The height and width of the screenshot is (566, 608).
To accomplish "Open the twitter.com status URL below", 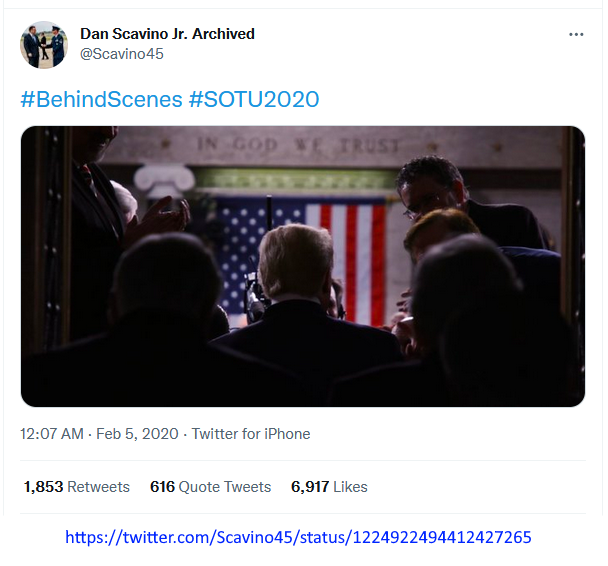I will (x=298, y=538).
